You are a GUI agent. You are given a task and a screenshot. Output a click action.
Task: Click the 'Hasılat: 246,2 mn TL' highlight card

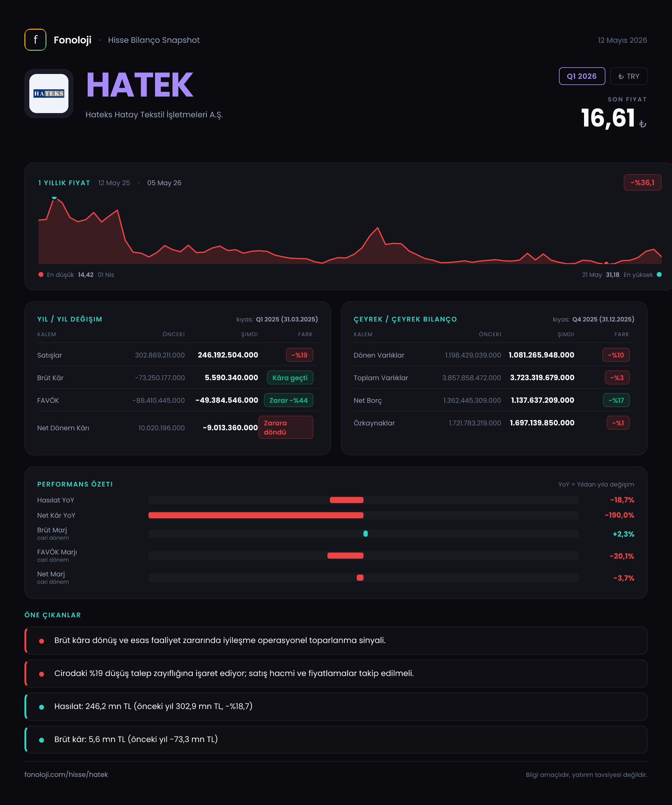click(x=336, y=707)
